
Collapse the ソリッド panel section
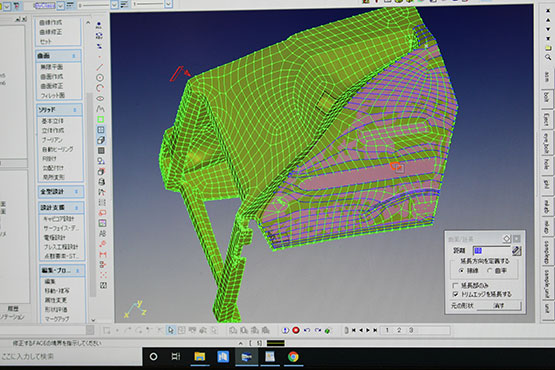click(x=75, y=110)
